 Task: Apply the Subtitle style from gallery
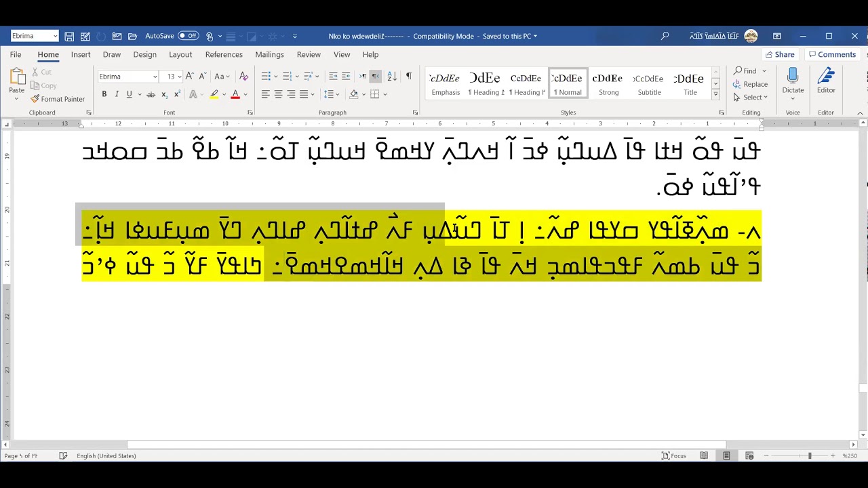[x=649, y=84]
